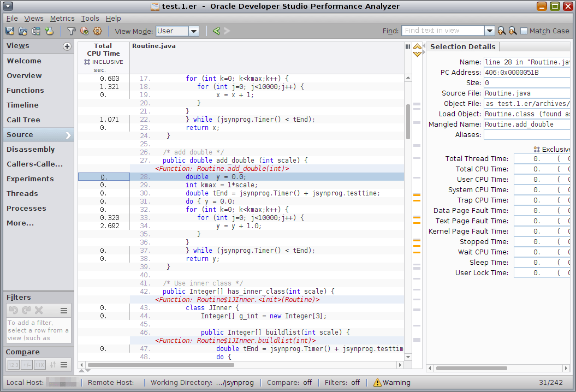Open the Filters panel hamburger menu icon
Screen dimensions: 576x392
pyautogui.click(x=64, y=310)
